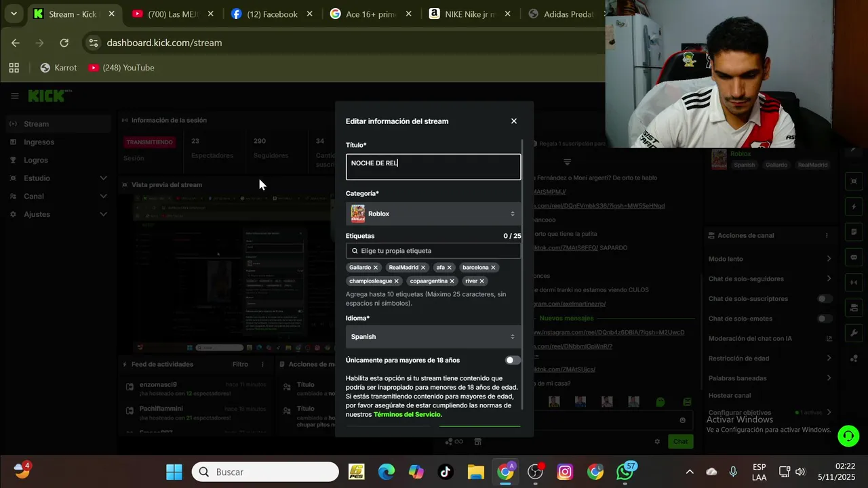
Task: Remove the river tag
Action: point(482,281)
